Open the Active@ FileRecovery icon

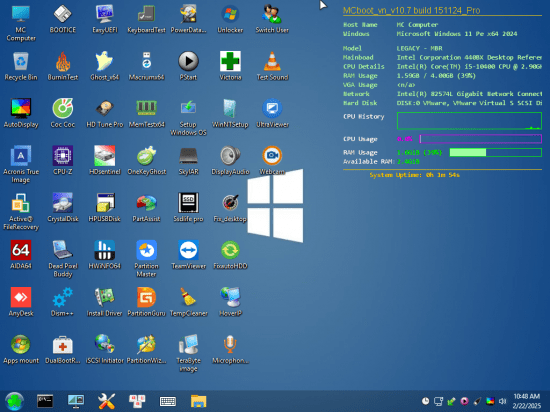pos(21,211)
